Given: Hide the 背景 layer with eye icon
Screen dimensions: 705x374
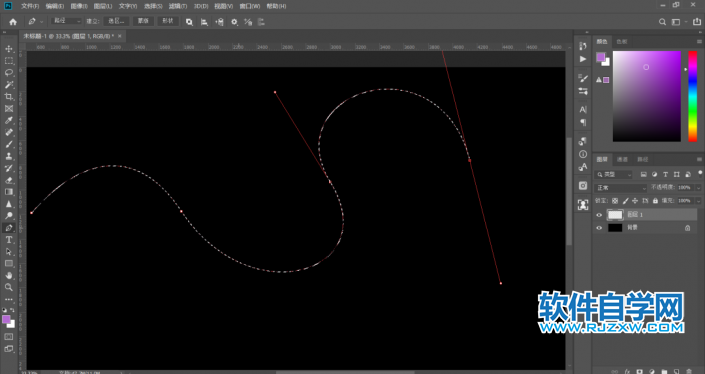Looking at the screenshot, I should tap(599, 228).
